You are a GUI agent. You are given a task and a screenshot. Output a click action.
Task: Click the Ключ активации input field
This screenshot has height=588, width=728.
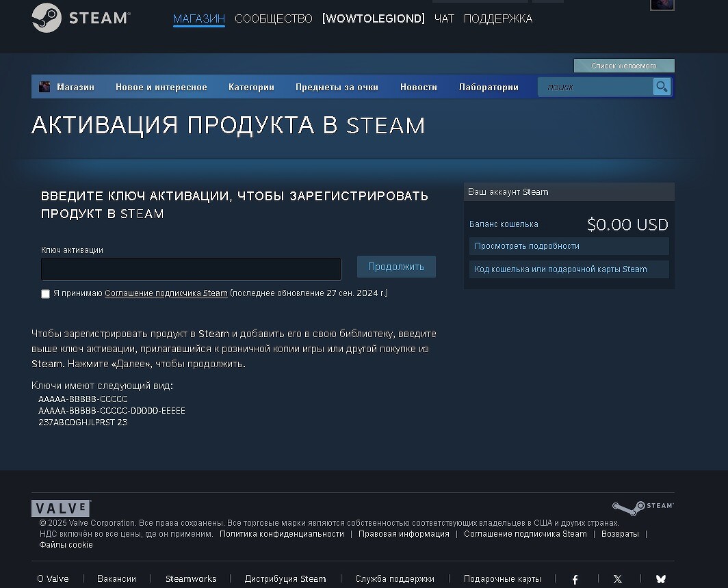pos(191,269)
